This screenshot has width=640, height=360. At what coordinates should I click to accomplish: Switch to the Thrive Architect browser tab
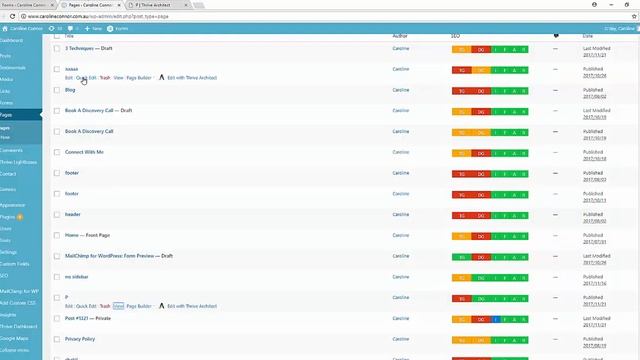(158, 5)
